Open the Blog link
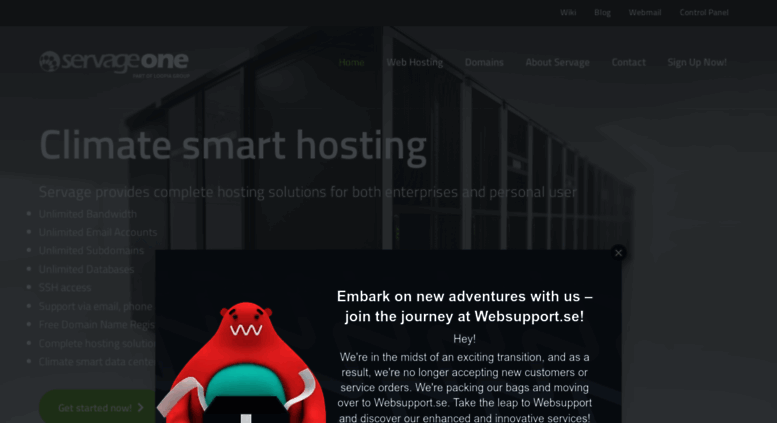 (x=602, y=12)
